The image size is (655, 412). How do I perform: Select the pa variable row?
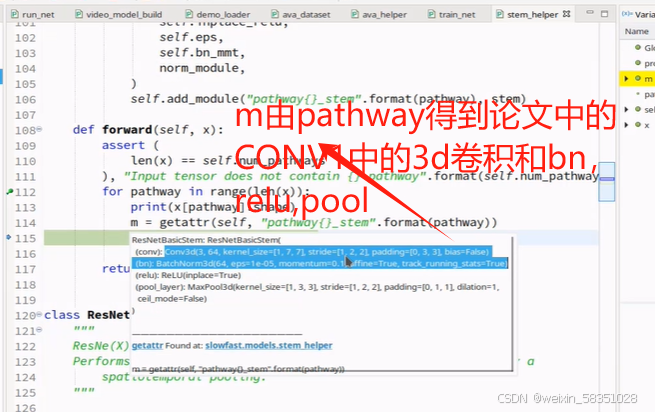pyautogui.click(x=645, y=94)
